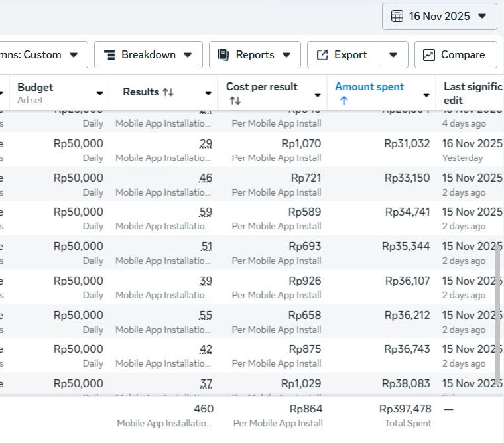The height and width of the screenshot is (443, 504).
Task: Open the Breakdown menu
Action: [x=149, y=55]
